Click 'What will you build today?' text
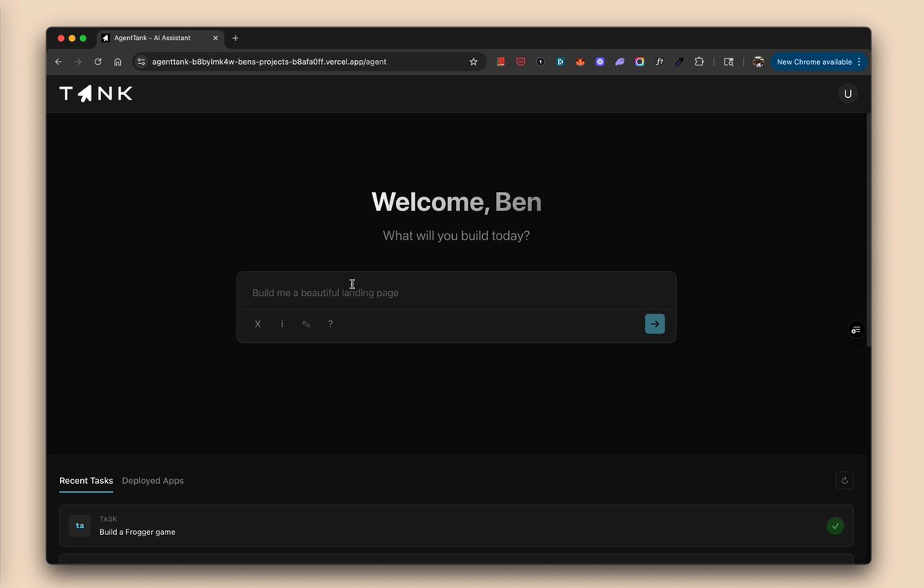This screenshot has width=924, height=588. pos(456,236)
